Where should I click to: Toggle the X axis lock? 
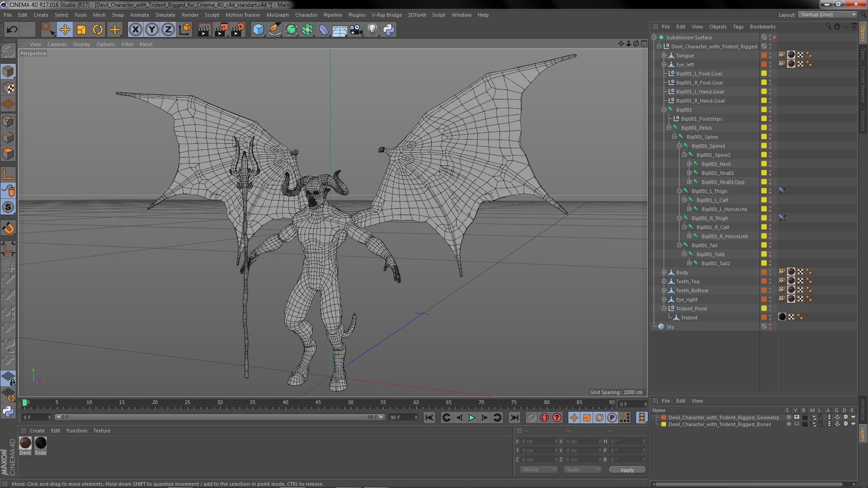[135, 30]
